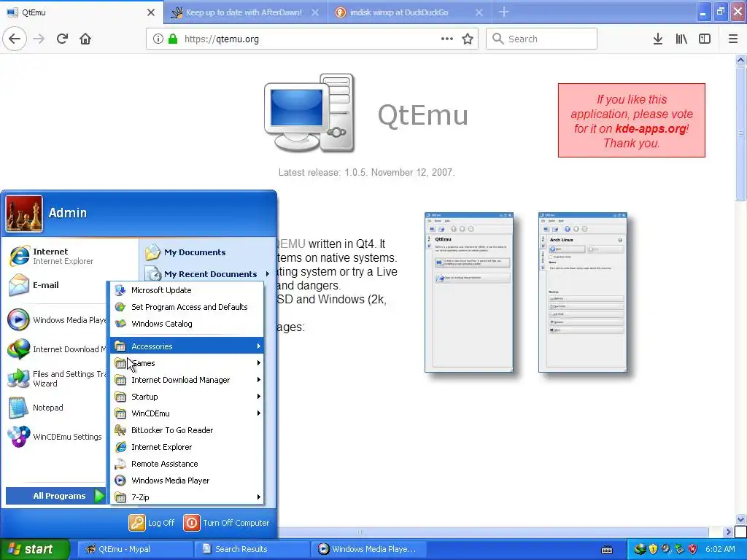The width and height of the screenshot is (747, 560).
Task: Toggle the sidebar icon in toolbar
Action: [x=705, y=39]
